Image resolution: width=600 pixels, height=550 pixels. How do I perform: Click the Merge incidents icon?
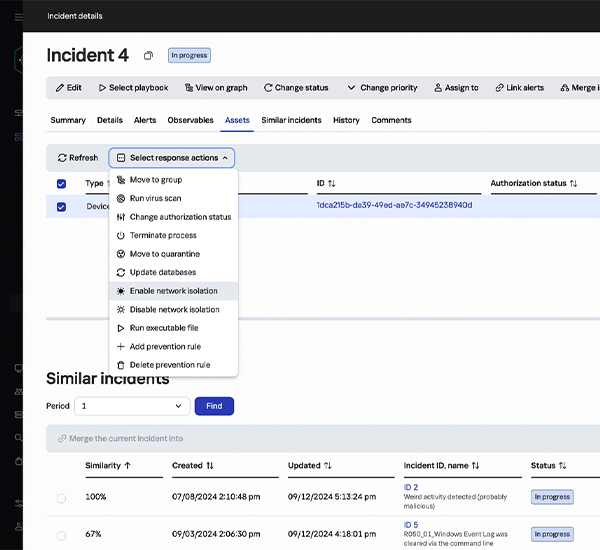[564, 88]
